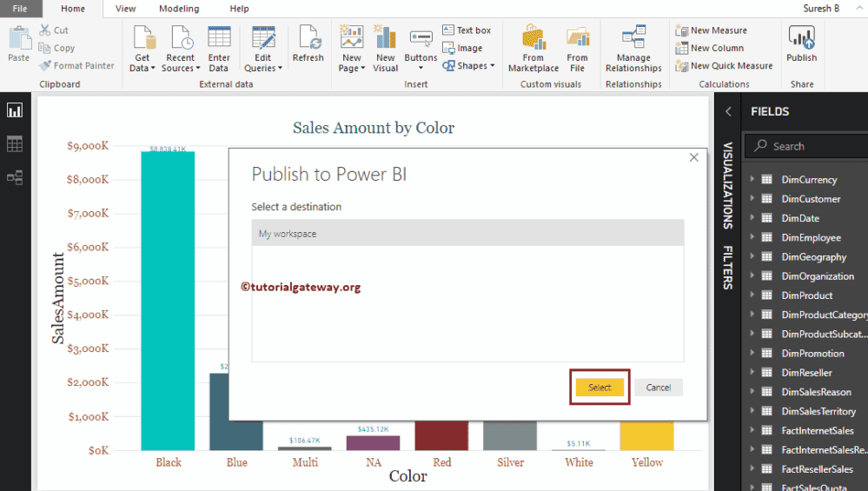Select the Multi bar in chart
The image size is (868, 491).
tap(304, 448)
